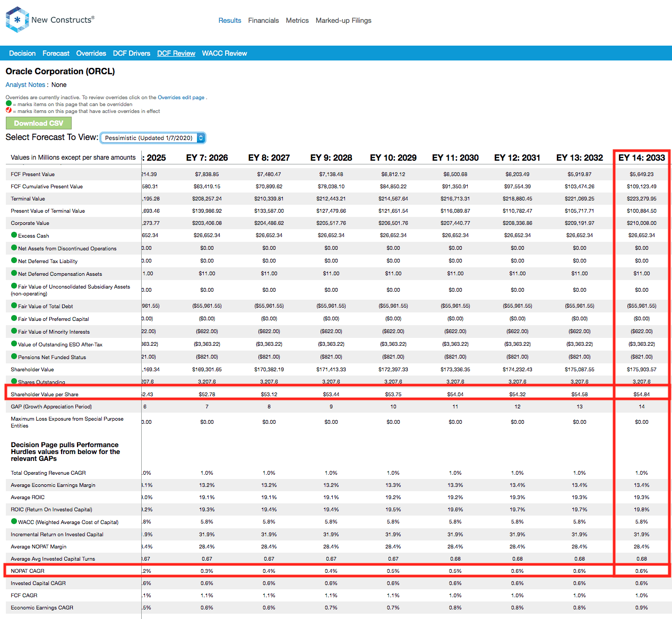Click green dot for Net Assets from Discontinued Operations
Screen dimensions: 672x619
(x=14, y=247)
